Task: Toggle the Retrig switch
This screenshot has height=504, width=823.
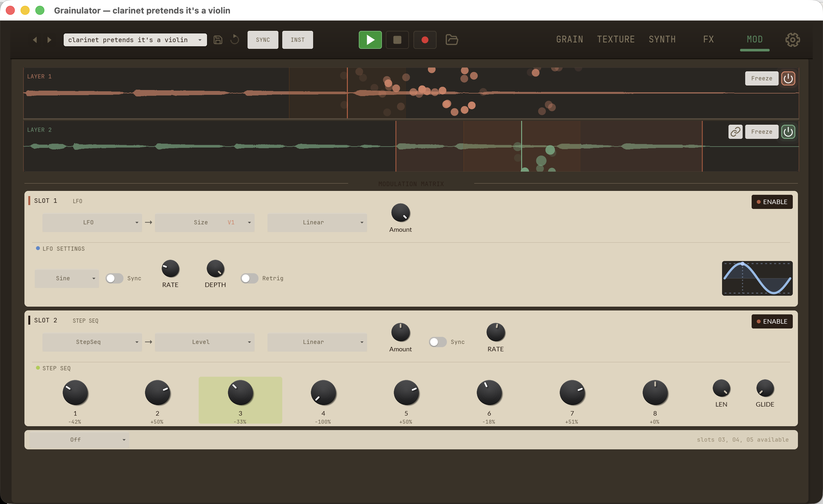Action: click(249, 278)
